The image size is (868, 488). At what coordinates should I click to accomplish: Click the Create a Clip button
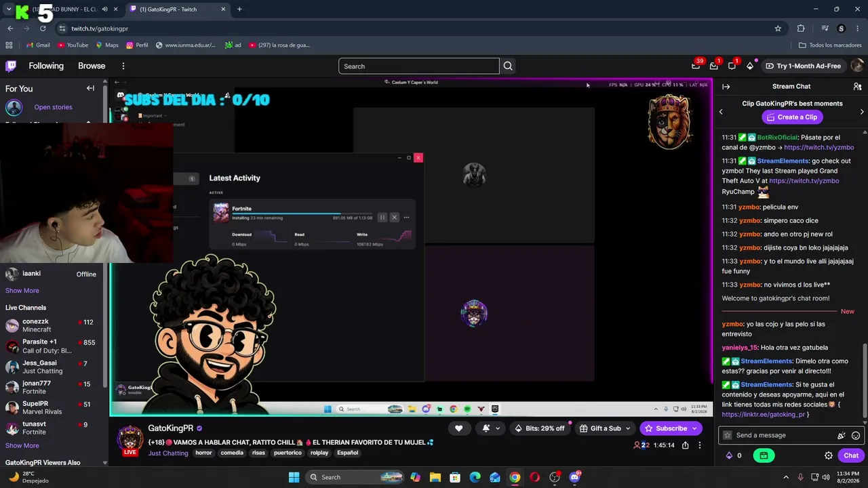click(791, 117)
